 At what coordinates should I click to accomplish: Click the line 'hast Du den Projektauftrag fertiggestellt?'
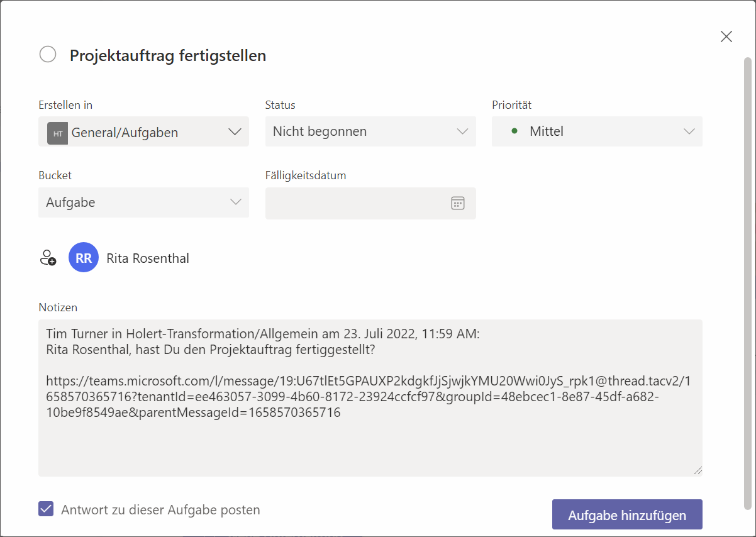(x=255, y=350)
